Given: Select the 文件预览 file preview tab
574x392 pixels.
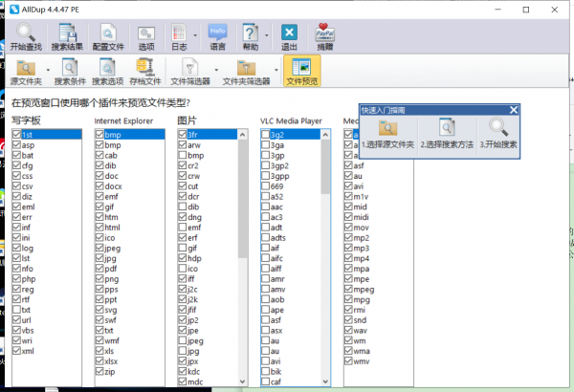Looking at the screenshot, I should coord(302,71).
